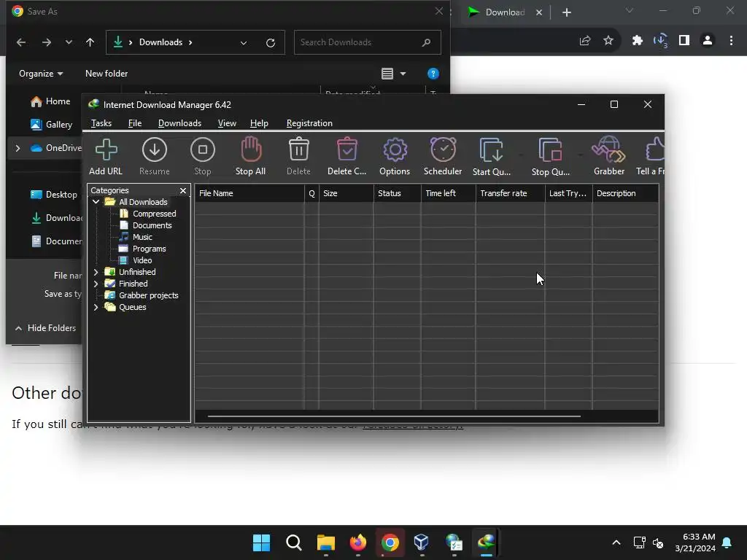This screenshot has height=560, width=747.
Task: Open the Help menu
Action: [259, 123]
